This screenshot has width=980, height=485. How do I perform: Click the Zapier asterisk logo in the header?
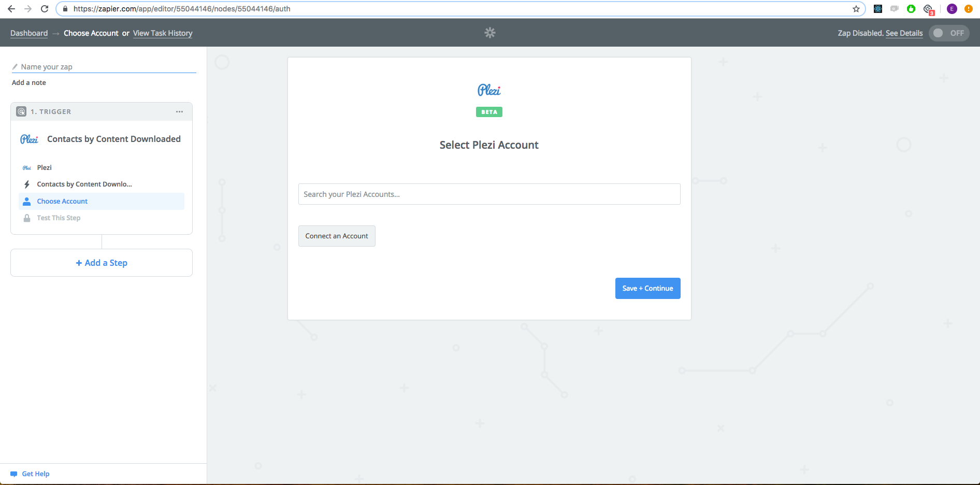[x=490, y=33]
